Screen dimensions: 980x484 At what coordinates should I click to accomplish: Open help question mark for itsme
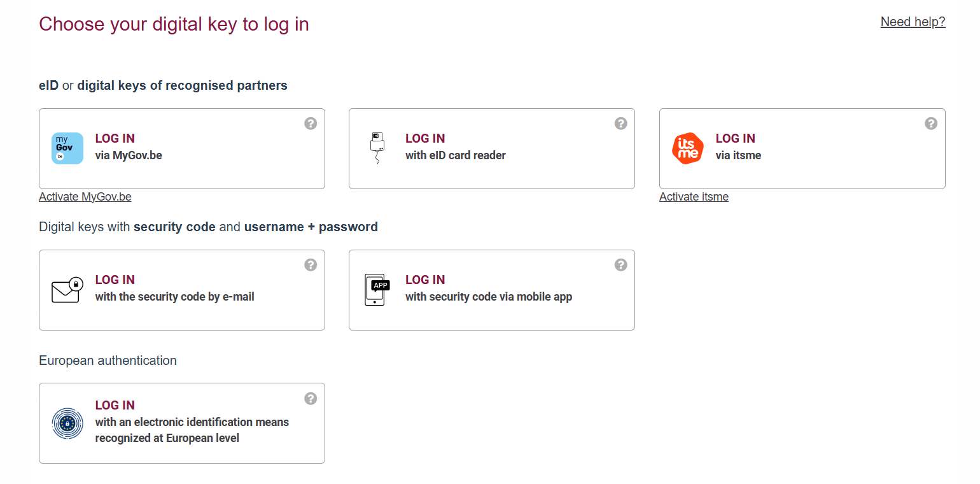tap(931, 124)
